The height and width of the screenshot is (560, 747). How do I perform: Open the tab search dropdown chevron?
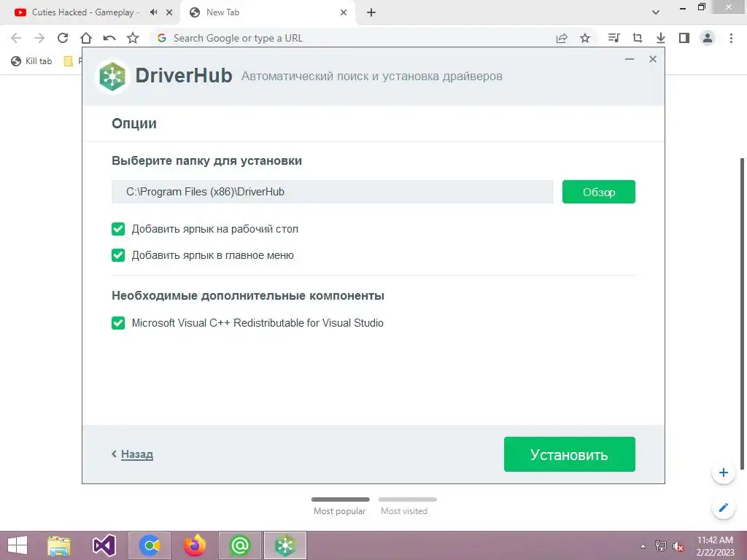pyautogui.click(x=656, y=12)
